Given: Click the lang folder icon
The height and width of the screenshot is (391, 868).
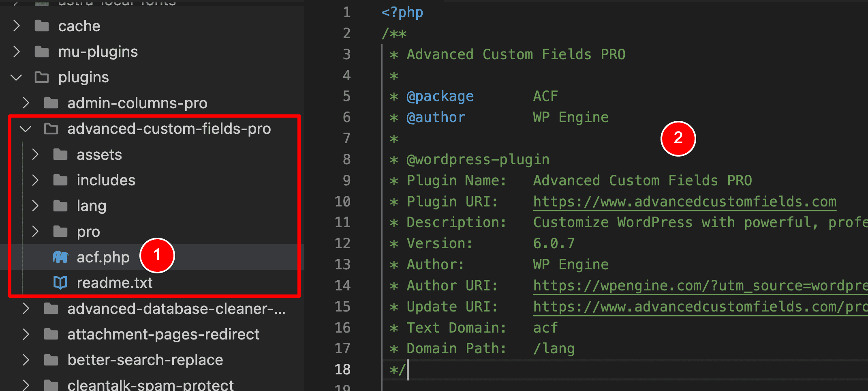Looking at the screenshot, I should (x=60, y=206).
